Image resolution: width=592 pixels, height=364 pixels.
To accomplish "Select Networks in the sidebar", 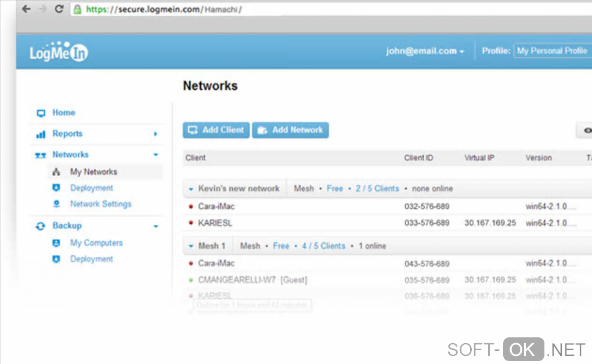I will coord(70,155).
